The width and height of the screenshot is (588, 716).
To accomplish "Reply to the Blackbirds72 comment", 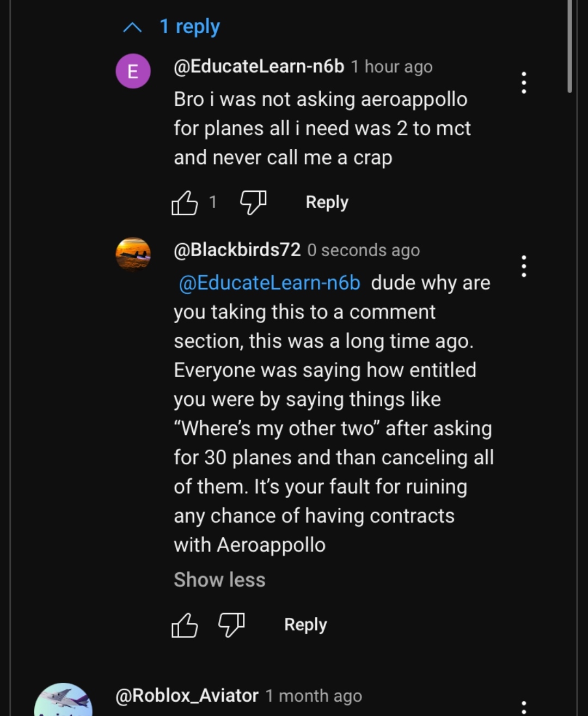I will [x=305, y=624].
